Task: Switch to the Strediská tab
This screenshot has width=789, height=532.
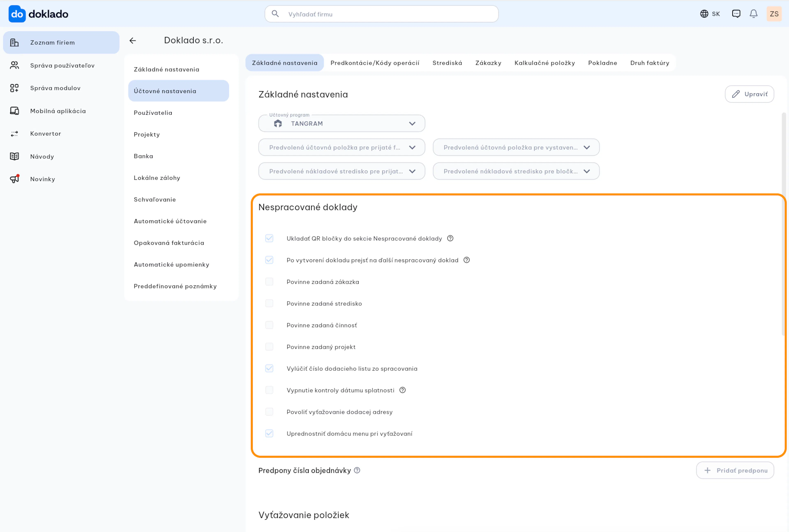Action: coord(447,63)
